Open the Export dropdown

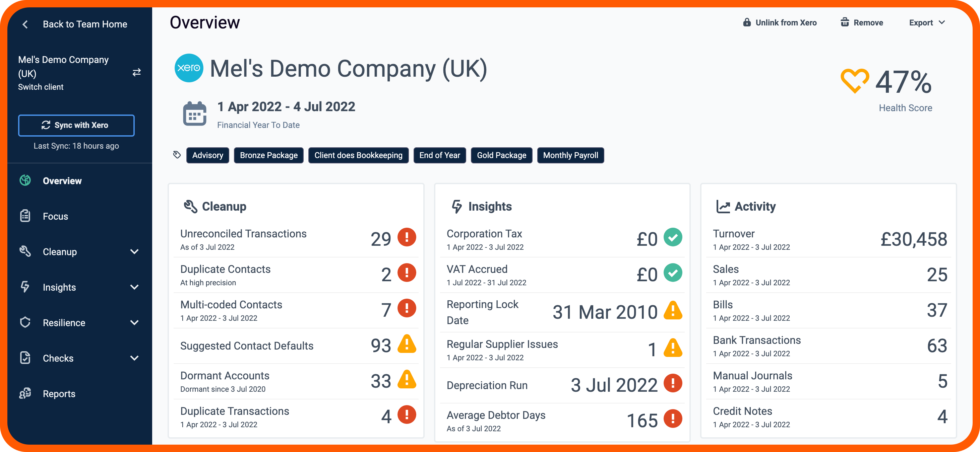927,23
